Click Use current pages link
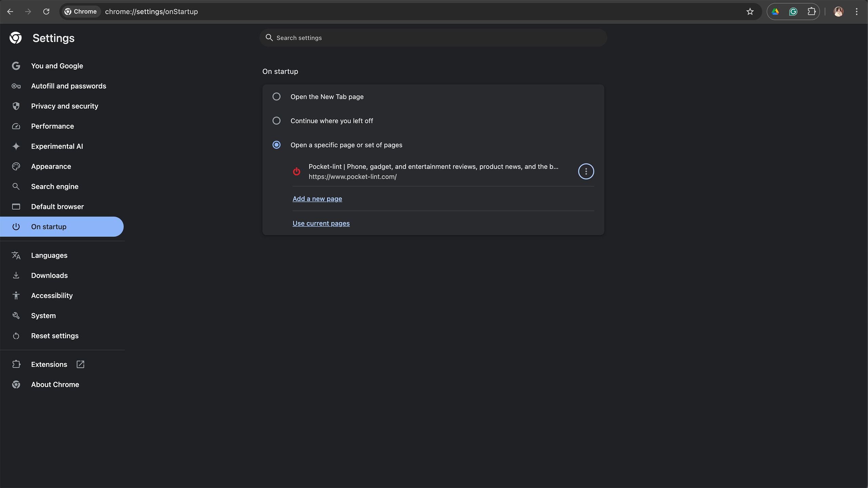 (x=321, y=223)
